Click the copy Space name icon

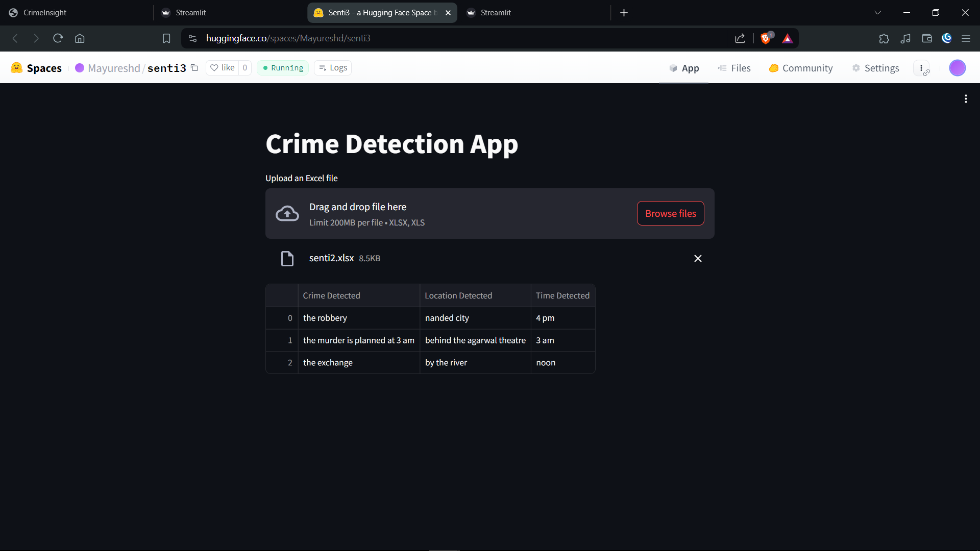[x=194, y=68]
